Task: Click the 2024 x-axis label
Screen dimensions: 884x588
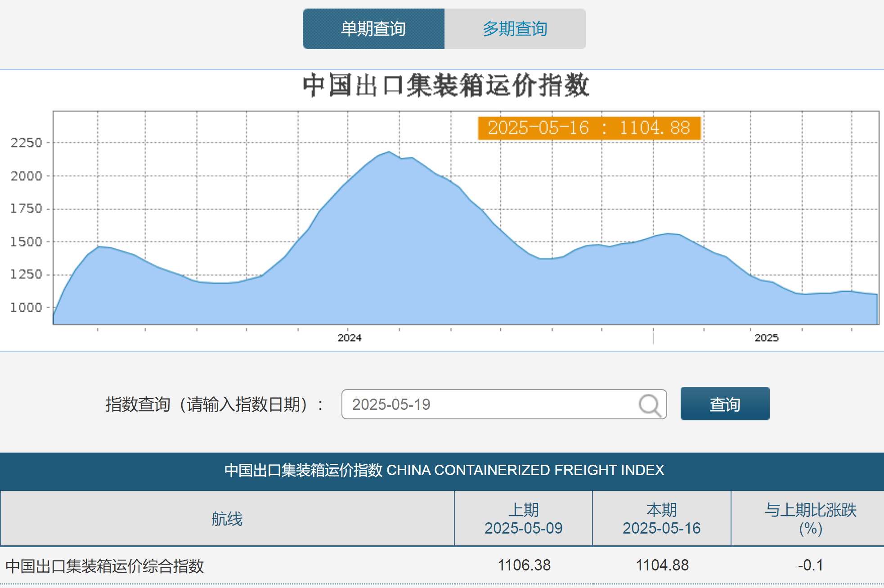Action: click(349, 338)
